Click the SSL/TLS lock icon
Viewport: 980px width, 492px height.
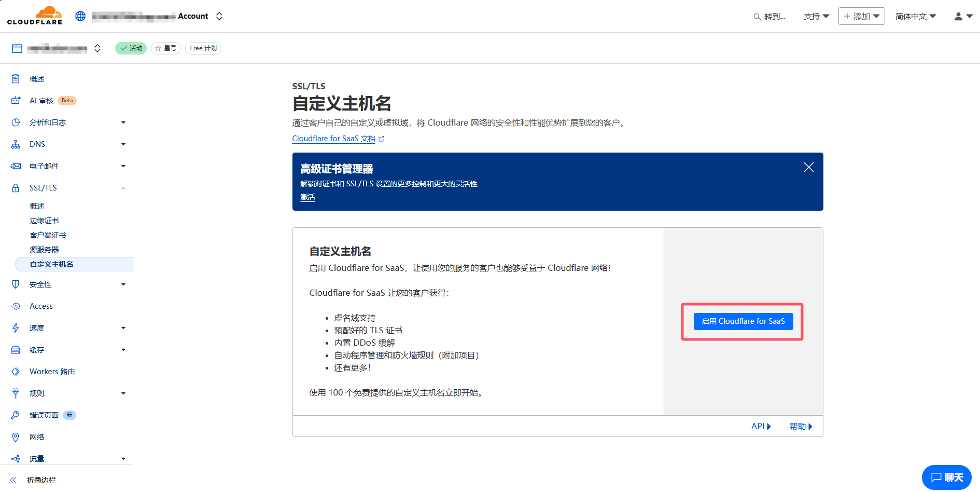click(16, 188)
